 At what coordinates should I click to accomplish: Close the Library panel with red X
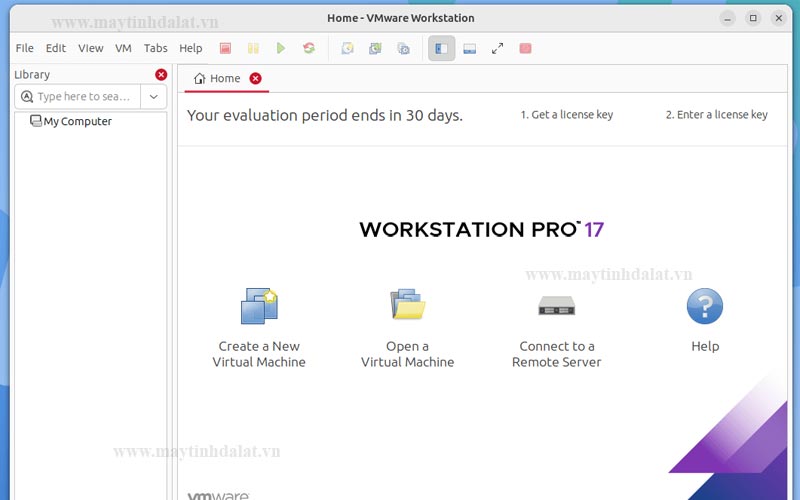point(161,74)
